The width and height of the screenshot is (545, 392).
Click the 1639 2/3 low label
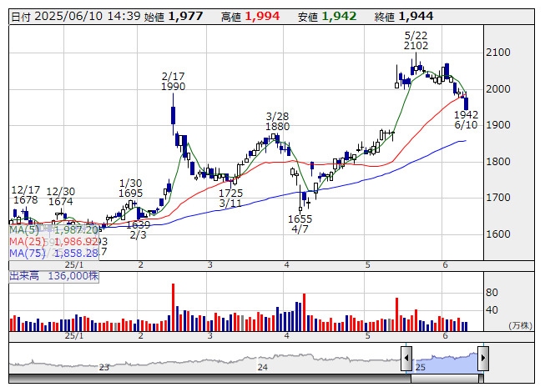tap(138, 230)
